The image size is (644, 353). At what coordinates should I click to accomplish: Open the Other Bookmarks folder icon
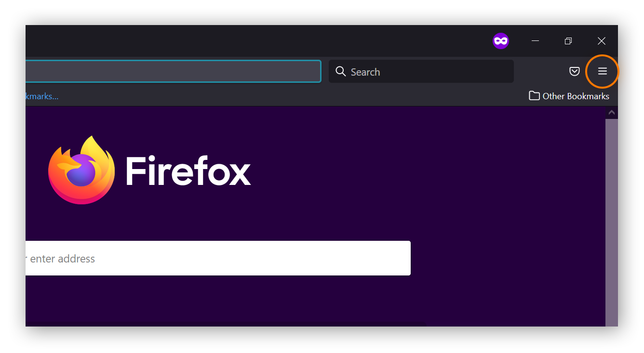point(534,95)
